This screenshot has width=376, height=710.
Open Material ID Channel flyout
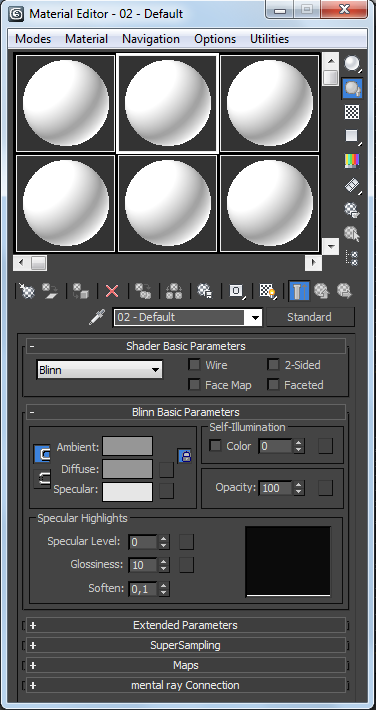pos(236,291)
